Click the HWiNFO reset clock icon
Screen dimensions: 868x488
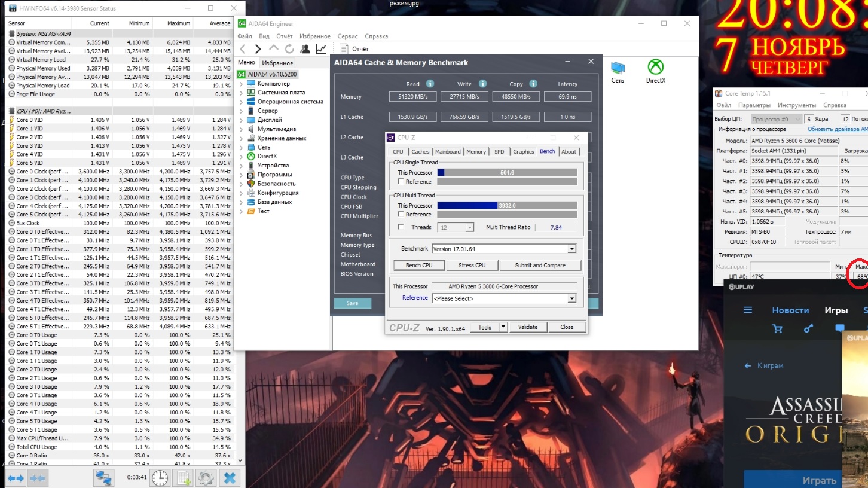coord(160,478)
